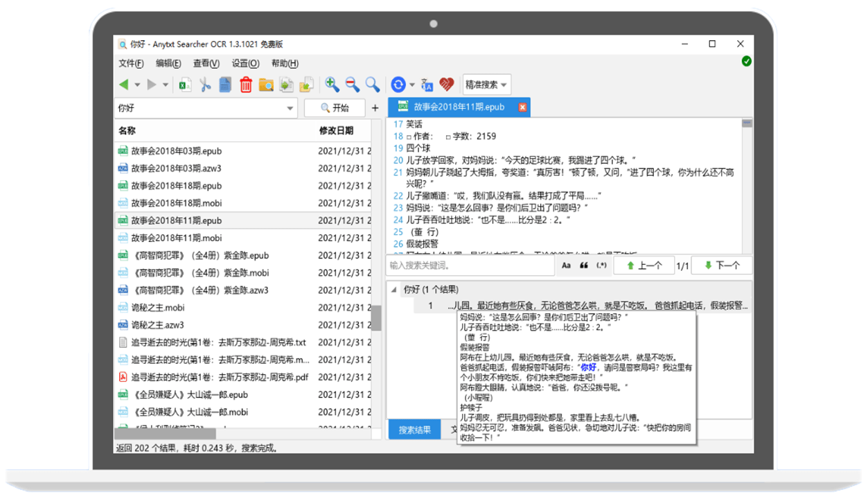
Task: Open the folder search icon on toolbar
Action: click(x=266, y=85)
